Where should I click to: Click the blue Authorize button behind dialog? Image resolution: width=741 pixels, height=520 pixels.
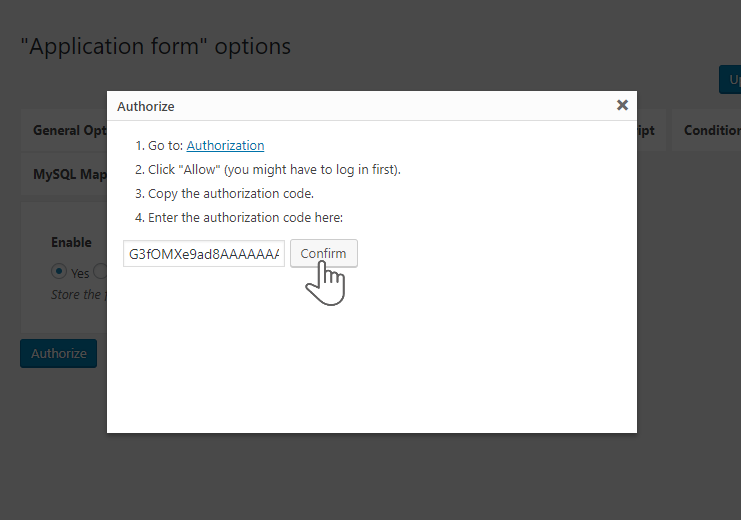59,353
